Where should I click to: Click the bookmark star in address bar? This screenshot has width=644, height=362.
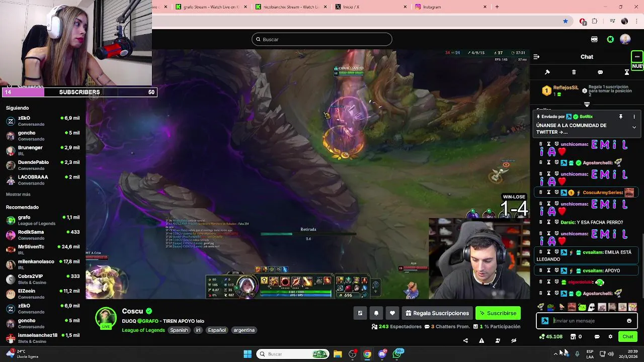tap(566, 21)
